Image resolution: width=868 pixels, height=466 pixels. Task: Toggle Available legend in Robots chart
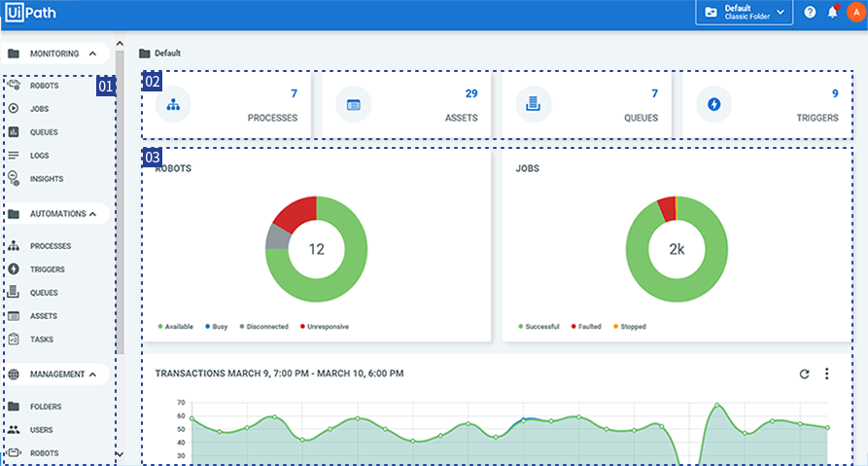[x=176, y=326]
